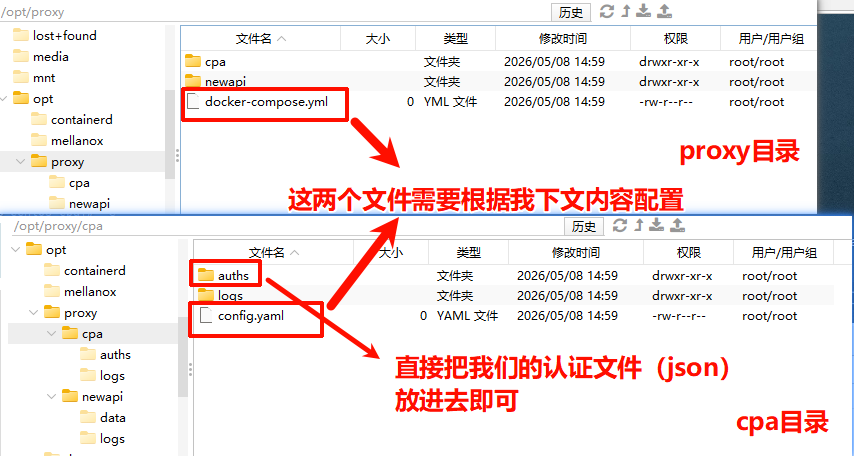Screen dimensions: 854x456
Task: Click the /opt/proxy/cpa path field
Action: click(x=288, y=226)
